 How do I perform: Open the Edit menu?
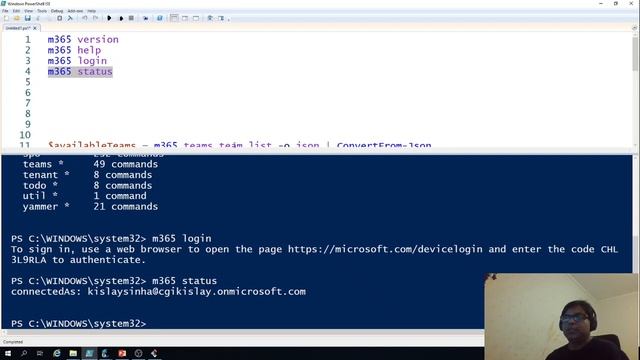[16, 11]
